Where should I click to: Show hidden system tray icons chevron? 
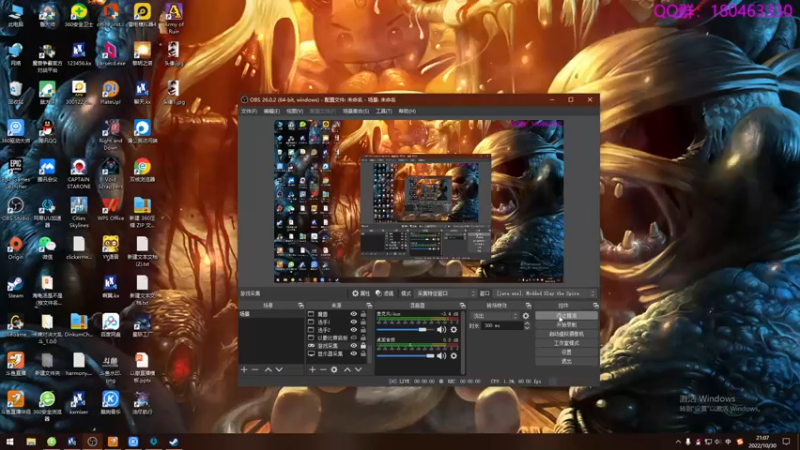click(678, 442)
